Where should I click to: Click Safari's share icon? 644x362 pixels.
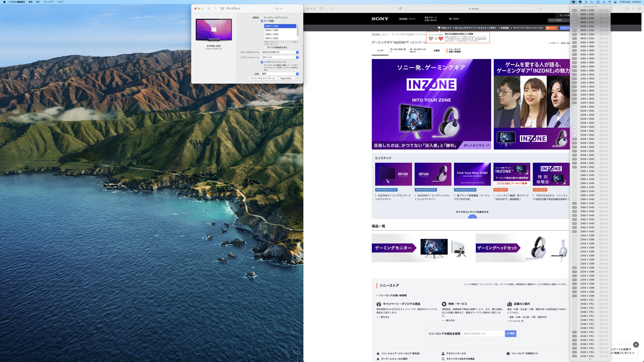point(627,9)
